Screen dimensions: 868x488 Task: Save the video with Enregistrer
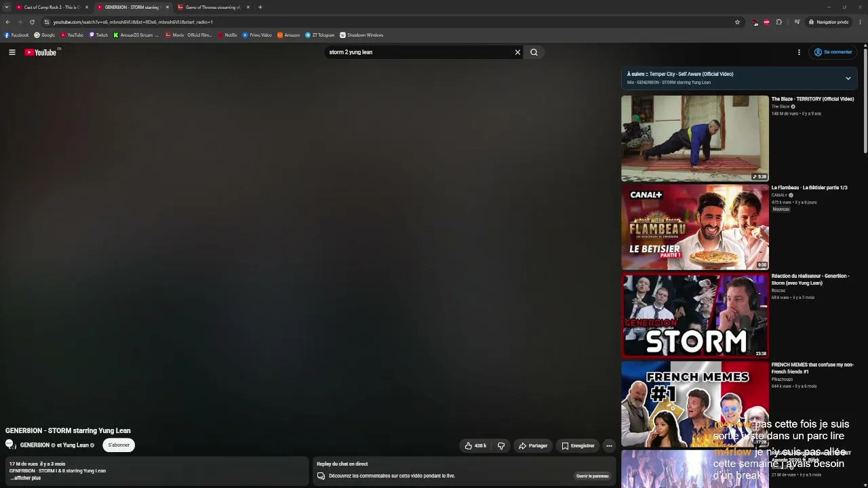pyautogui.click(x=578, y=446)
